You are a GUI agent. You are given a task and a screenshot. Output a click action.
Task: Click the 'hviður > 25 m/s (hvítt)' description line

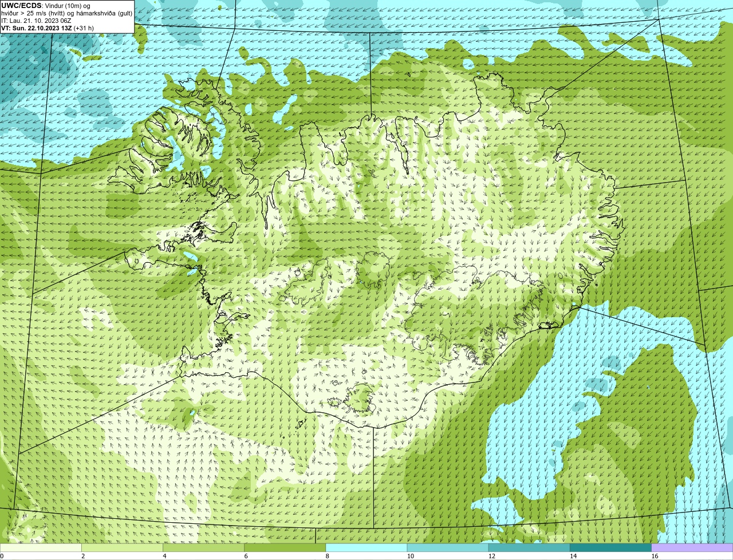tap(67, 13)
